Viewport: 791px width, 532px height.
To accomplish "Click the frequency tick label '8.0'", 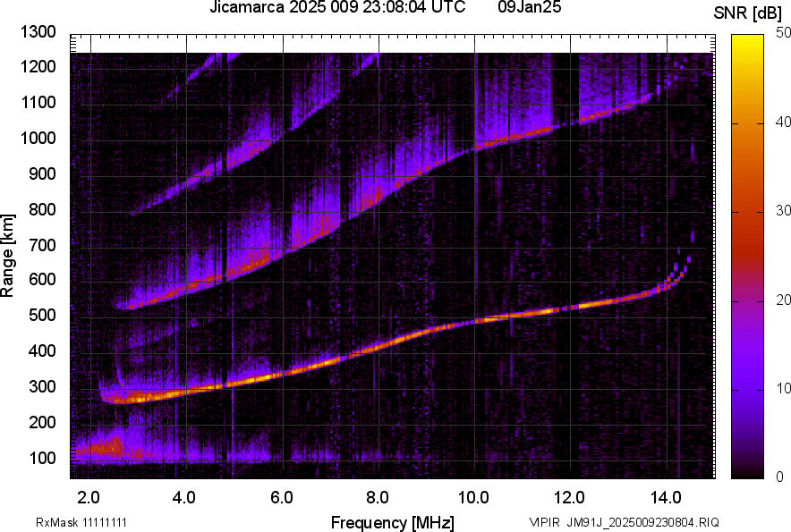I will pyautogui.click(x=377, y=498).
